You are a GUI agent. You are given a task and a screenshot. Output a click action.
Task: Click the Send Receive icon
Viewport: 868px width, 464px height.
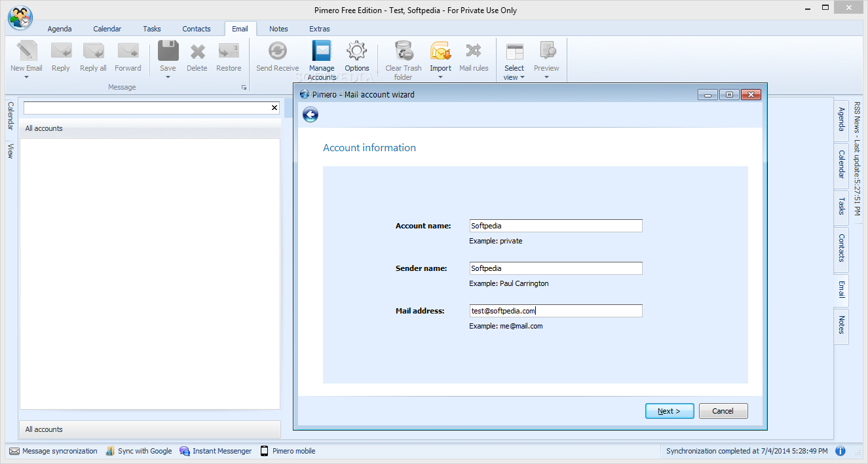tap(278, 51)
